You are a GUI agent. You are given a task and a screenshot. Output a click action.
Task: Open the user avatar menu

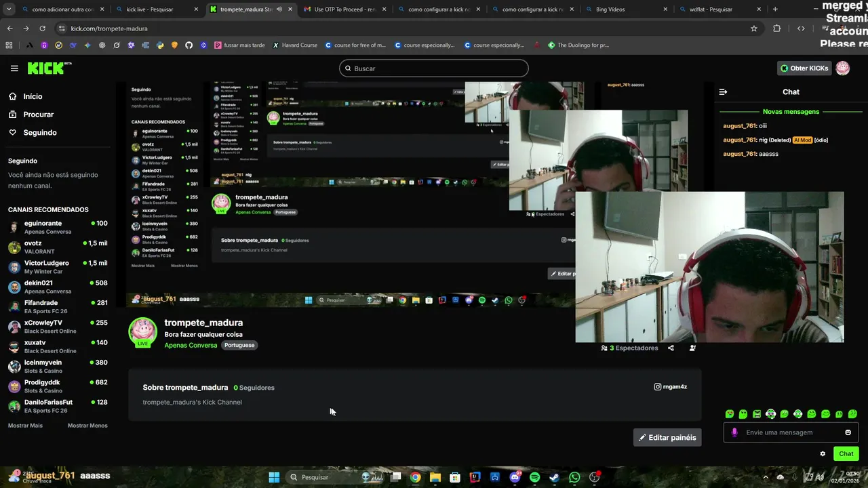843,68
